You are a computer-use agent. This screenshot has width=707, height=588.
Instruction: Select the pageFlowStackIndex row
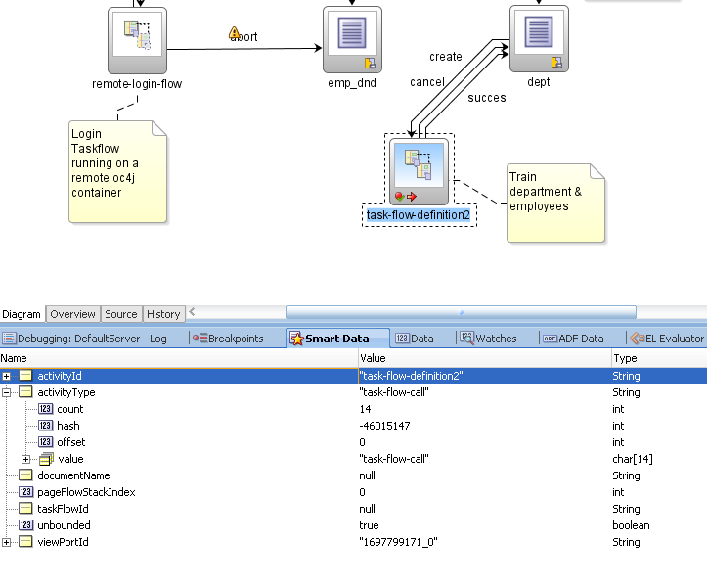354,492
